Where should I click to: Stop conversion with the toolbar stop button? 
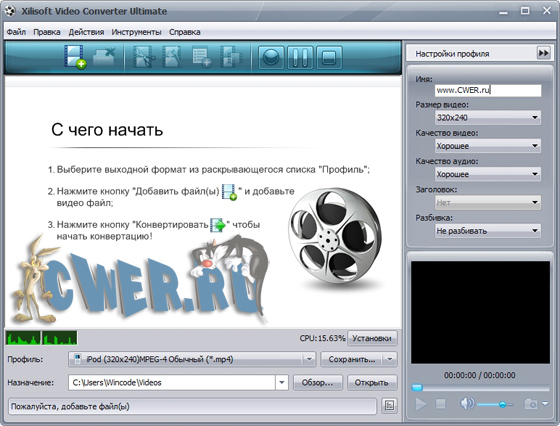pyautogui.click(x=329, y=57)
